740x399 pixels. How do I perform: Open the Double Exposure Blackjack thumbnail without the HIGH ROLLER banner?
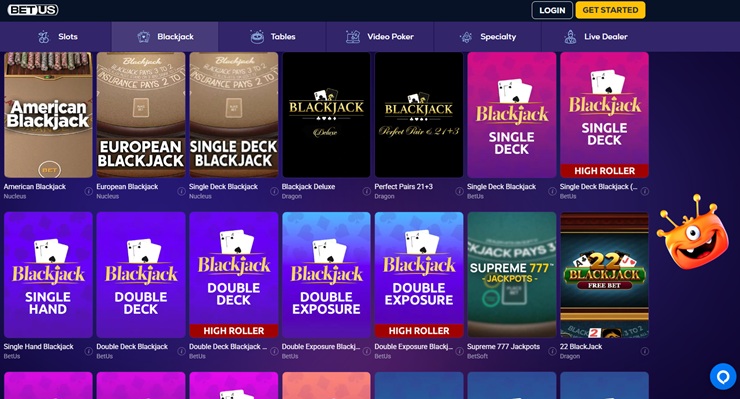click(x=326, y=275)
